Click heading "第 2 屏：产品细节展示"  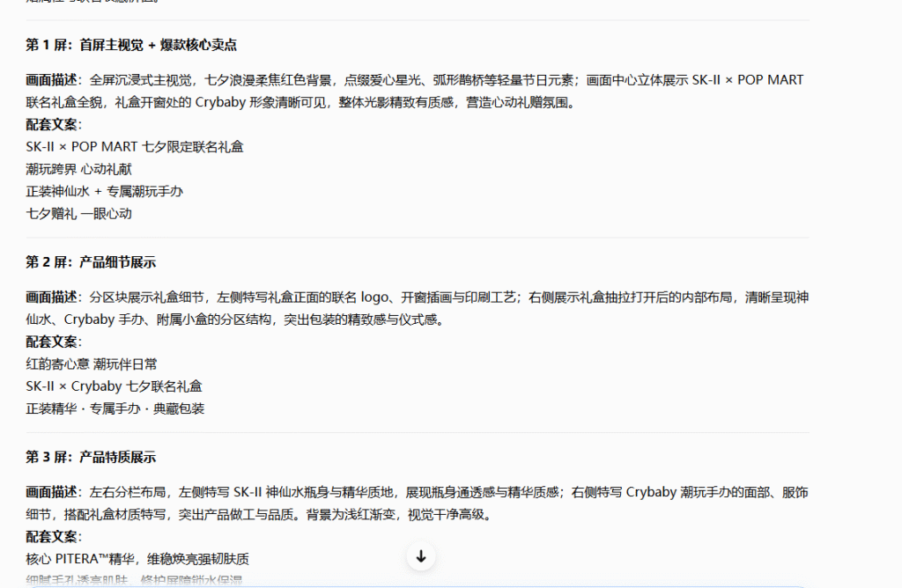[91, 262]
